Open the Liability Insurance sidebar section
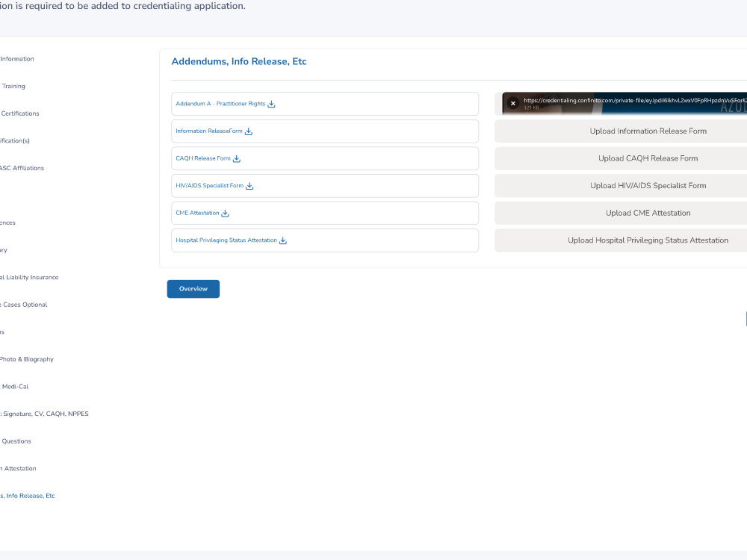 click(29, 277)
